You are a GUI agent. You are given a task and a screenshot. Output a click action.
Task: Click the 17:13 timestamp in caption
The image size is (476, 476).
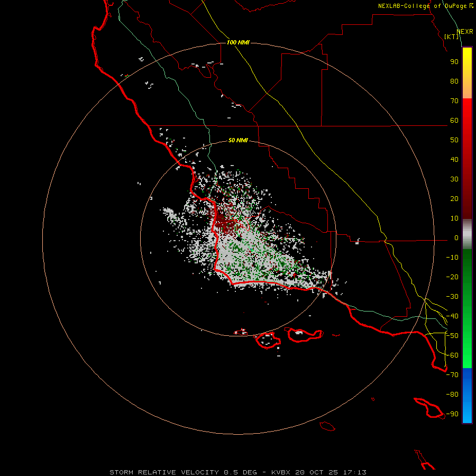[355, 472]
